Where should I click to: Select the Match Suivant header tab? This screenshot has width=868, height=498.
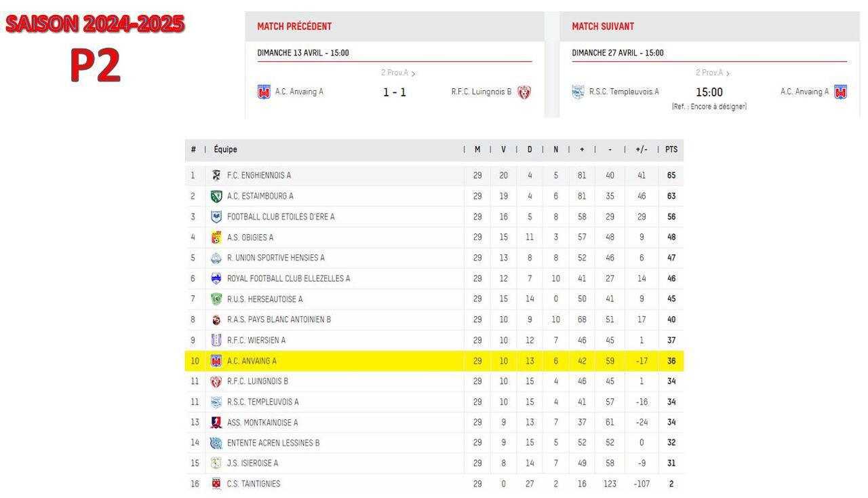click(603, 26)
